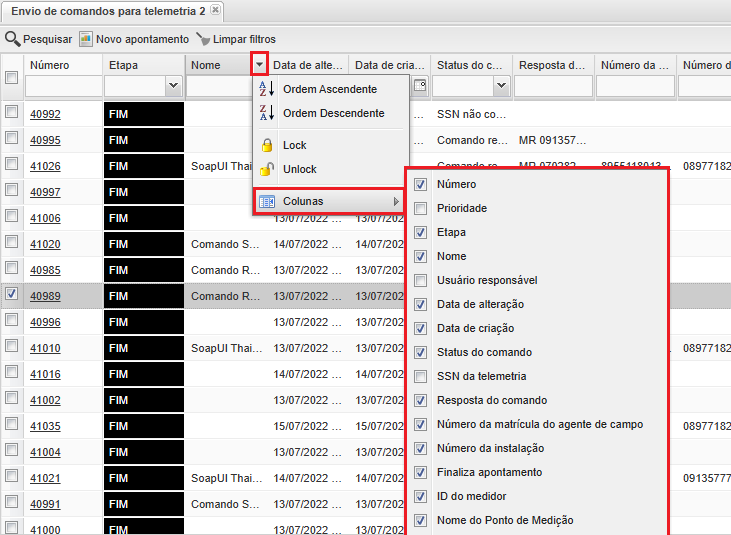The height and width of the screenshot is (535, 731).
Task: Close the Envio de comandos tab
Action: tap(215, 10)
